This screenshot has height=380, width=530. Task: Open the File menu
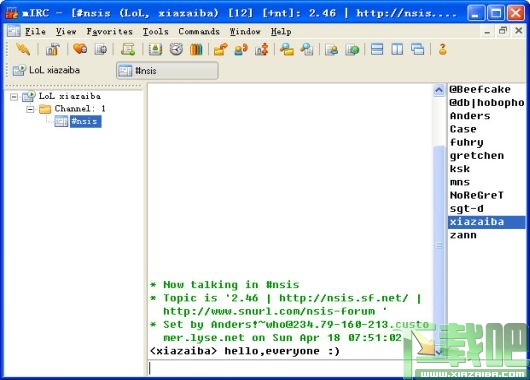[x=35, y=31]
